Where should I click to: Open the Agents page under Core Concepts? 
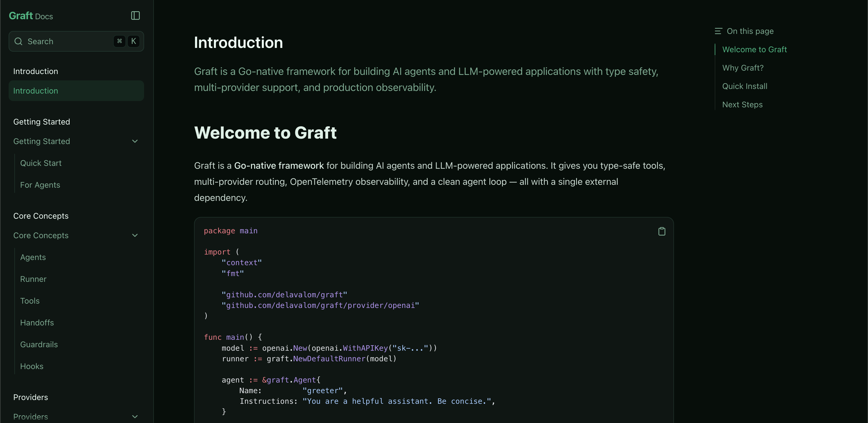33,257
